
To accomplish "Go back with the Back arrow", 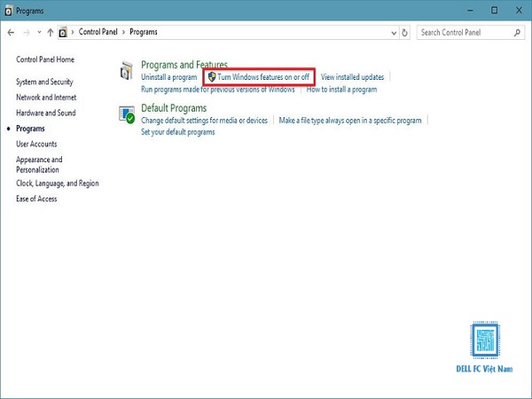I will pos(11,33).
